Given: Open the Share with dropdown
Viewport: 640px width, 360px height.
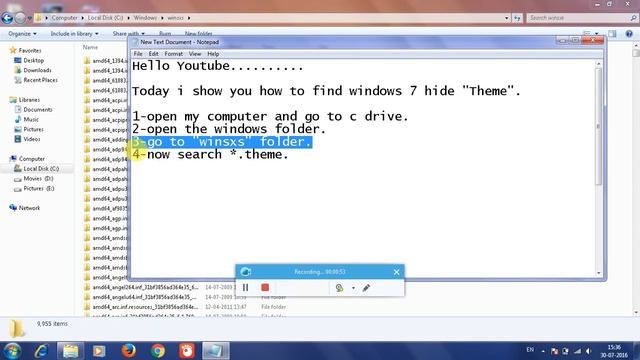Looking at the screenshot, I should click(x=129, y=34).
